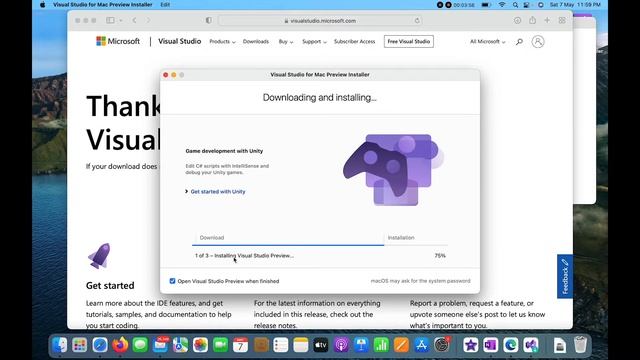This screenshot has height=360, width=640.
Task: Reload page in Safari address bar
Action: [417, 20]
